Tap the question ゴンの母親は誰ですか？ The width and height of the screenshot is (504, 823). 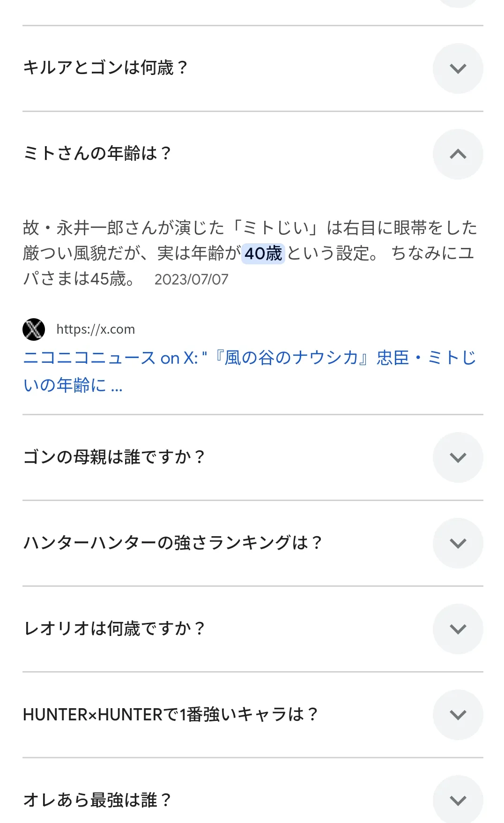115,456
